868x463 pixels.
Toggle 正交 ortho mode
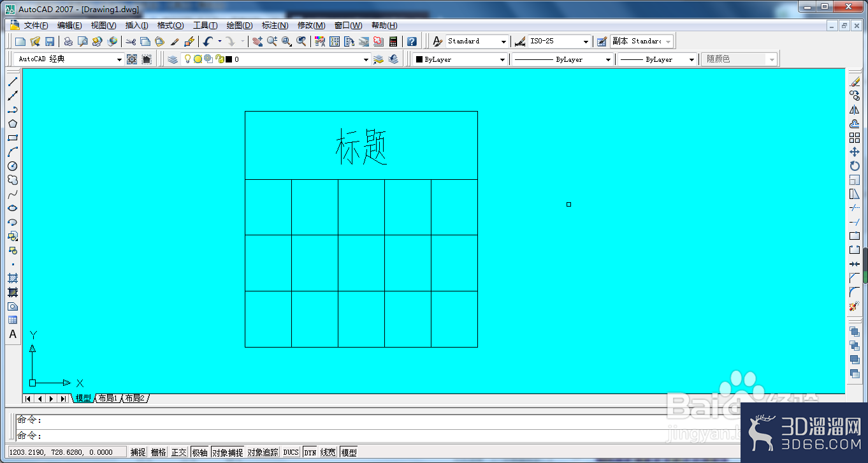click(x=179, y=452)
